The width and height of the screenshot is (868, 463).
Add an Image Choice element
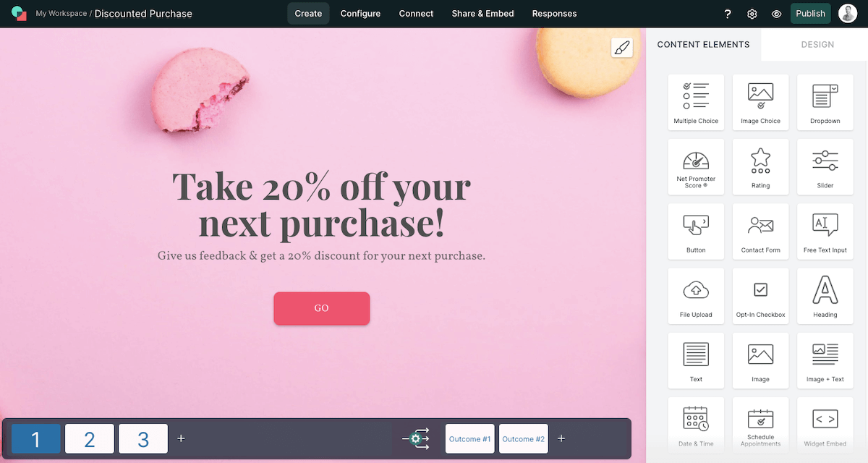coord(760,102)
